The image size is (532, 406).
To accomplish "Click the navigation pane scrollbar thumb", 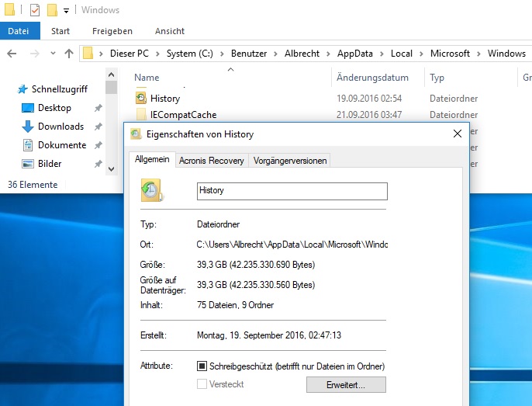I will tap(111, 87).
